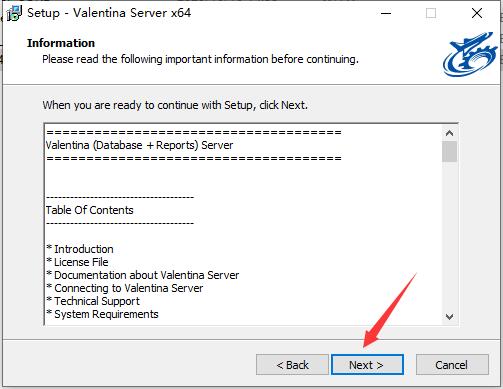
Task: Minimize the Valentina Server setup window
Action: click(x=386, y=13)
